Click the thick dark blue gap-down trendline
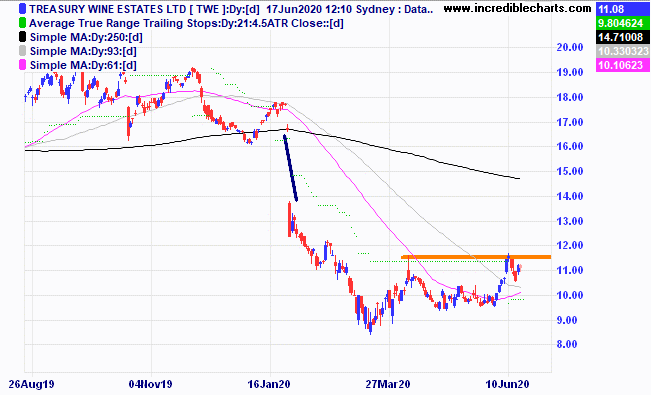Image resolution: width=651 pixels, height=395 pixels. point(291,168)
